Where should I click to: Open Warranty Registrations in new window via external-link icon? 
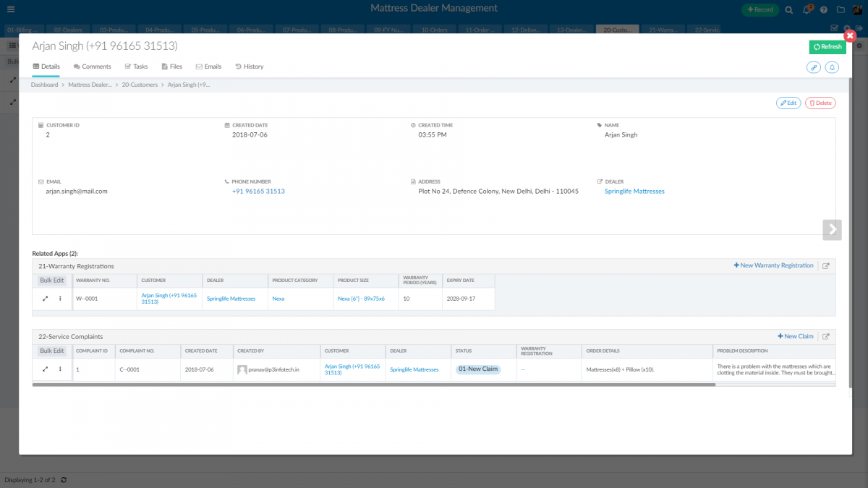coord(825,265)
